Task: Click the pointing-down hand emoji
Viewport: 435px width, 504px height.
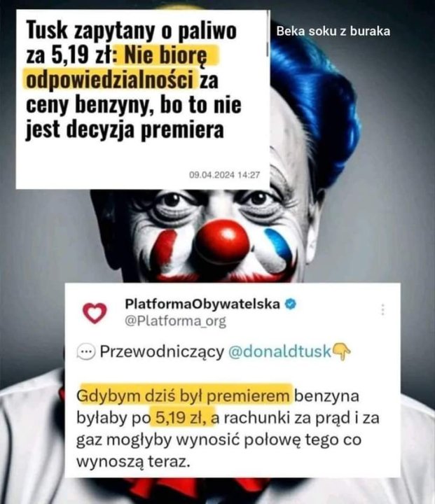Action: tap(341, 351)
